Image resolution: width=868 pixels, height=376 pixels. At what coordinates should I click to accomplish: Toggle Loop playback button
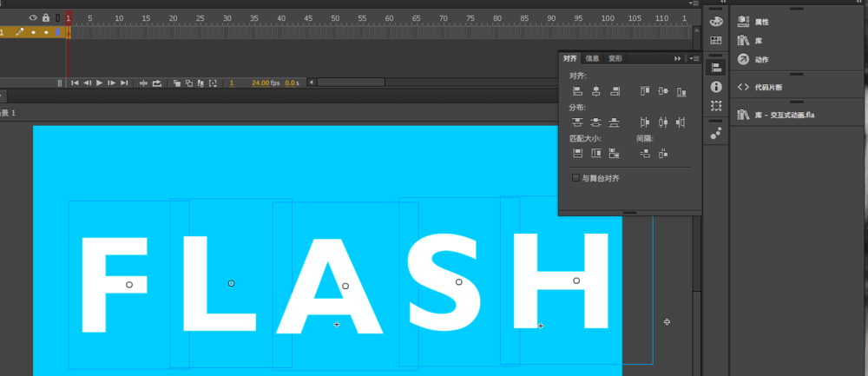pyautogui.click(x=157, y=83)
